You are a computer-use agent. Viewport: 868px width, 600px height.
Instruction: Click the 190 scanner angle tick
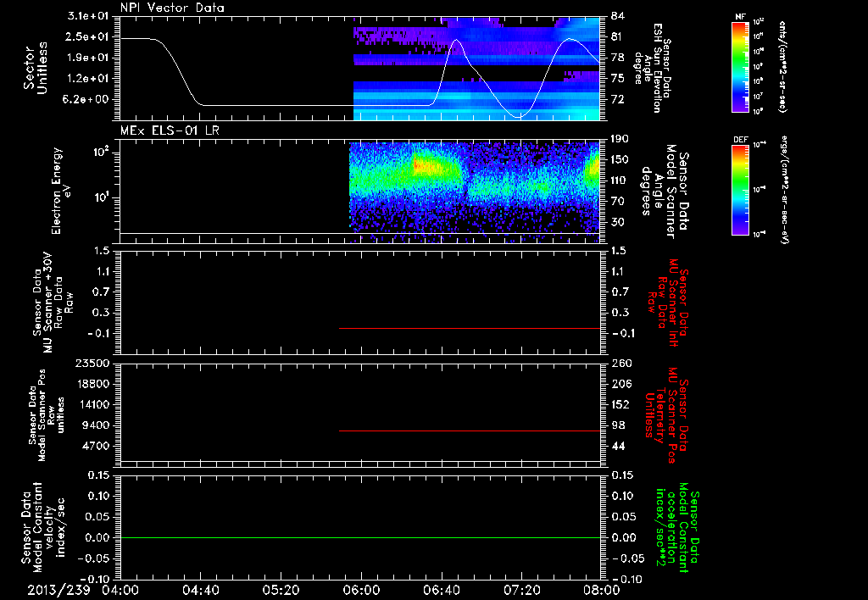(620, 138)
